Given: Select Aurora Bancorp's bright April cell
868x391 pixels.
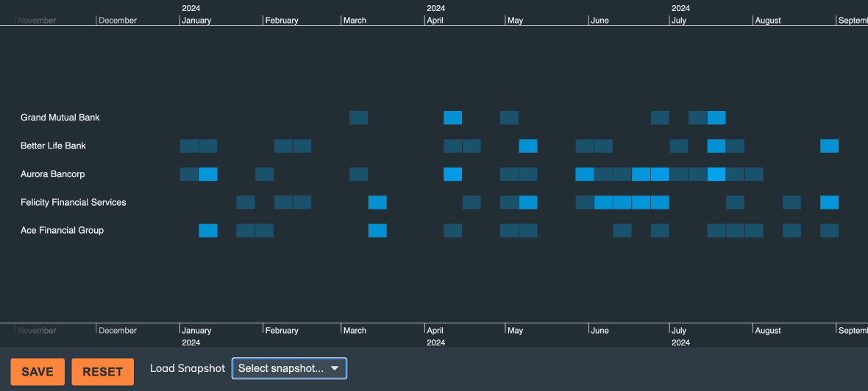Looking at the screenshot, I should (452, 174).
